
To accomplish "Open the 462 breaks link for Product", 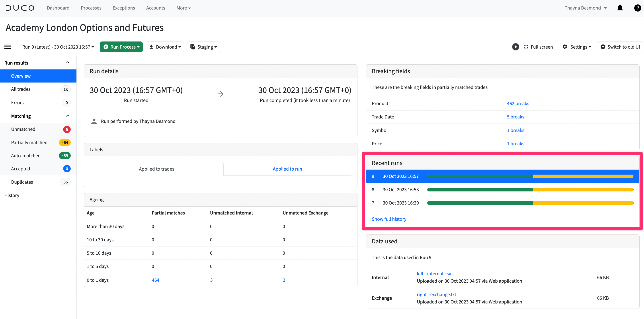I will (x=518, y=103).
